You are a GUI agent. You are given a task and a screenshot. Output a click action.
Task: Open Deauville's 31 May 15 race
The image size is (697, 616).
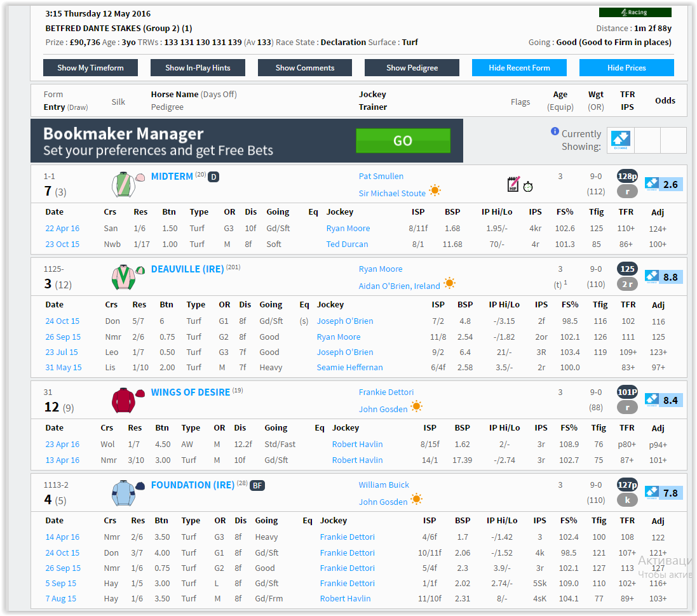(64, 367)
